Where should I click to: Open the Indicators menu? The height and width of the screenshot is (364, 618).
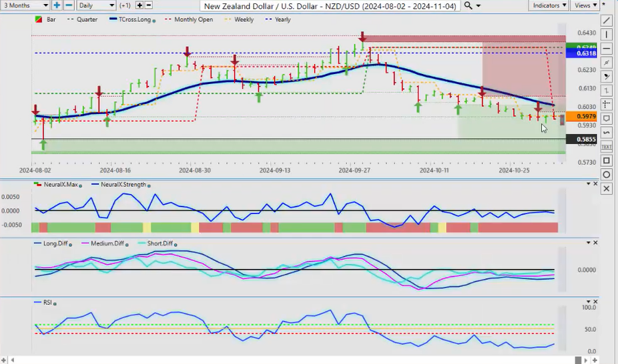click(549, 5)
